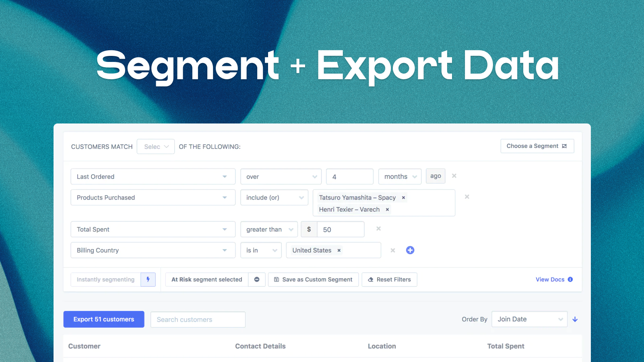Switch to the Contact Details column header

(260, 346)
